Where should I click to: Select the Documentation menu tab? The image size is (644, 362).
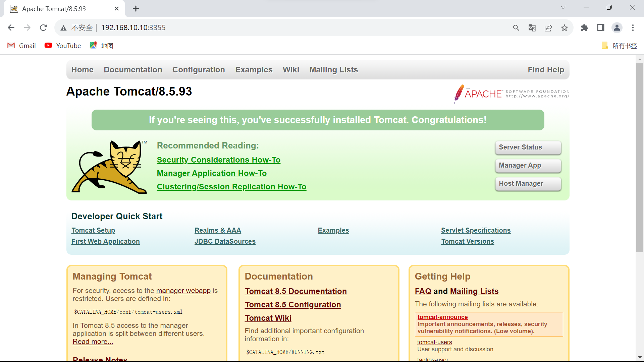click(133, 70)
